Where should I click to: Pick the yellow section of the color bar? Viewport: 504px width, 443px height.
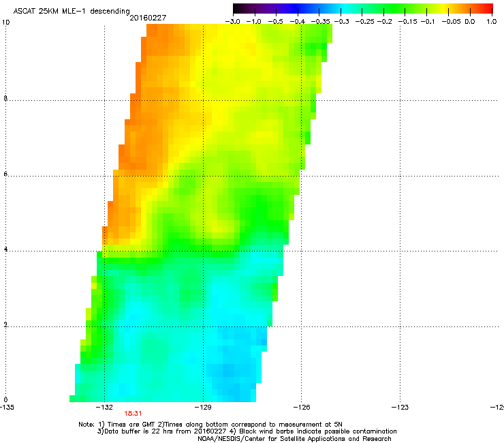[x=445, y=9]
